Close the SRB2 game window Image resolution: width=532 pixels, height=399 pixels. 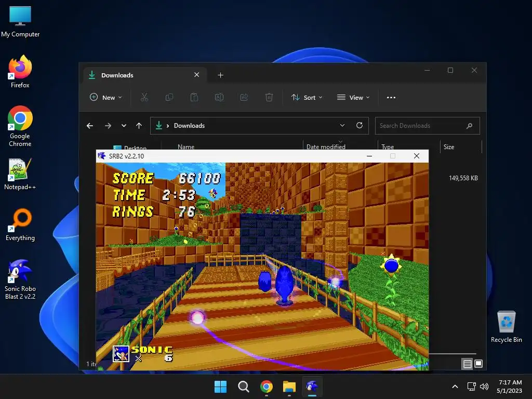pos(417,156)
